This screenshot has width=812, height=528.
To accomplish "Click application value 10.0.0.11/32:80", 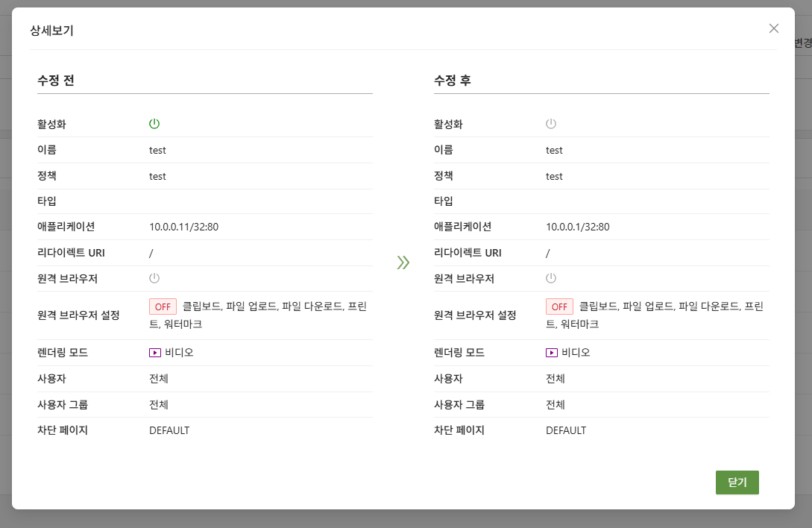I will (183, 227).
